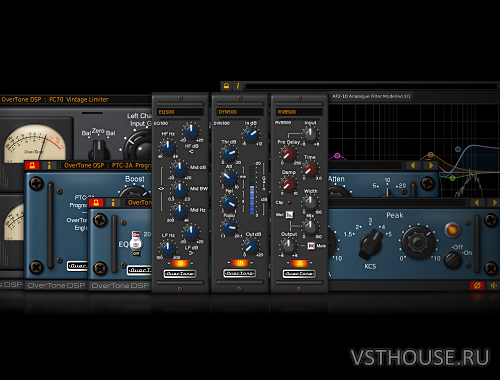The image size is (500, 380).
Task: Click the Boost knob on PTC-2A
Action: [134, 193]
